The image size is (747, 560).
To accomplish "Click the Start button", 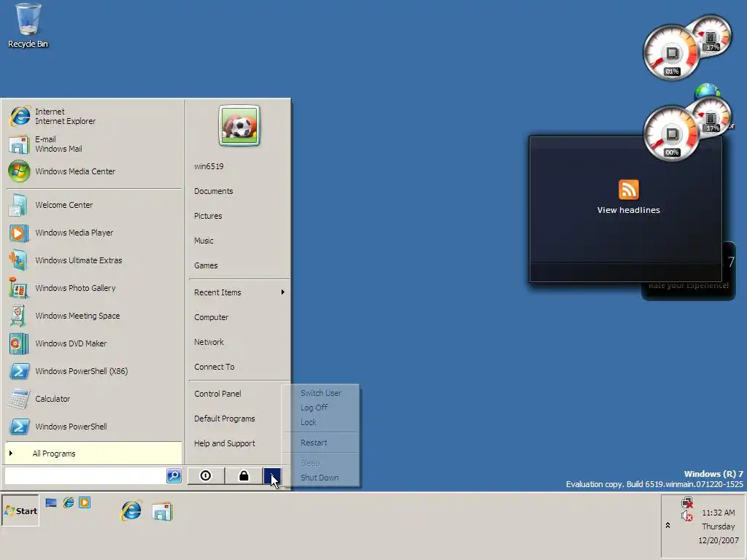I will click(20, 511).
